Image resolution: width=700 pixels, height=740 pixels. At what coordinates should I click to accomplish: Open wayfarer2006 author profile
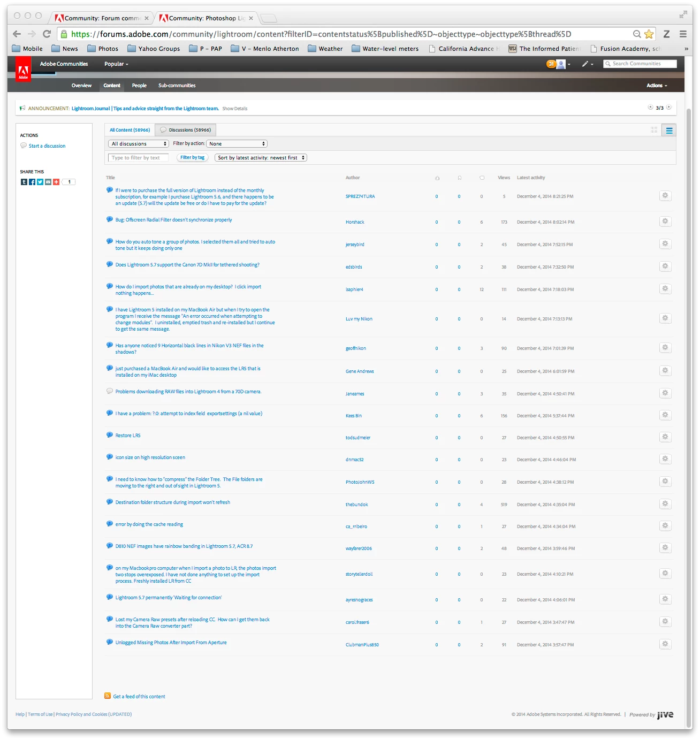coord(359,548)
